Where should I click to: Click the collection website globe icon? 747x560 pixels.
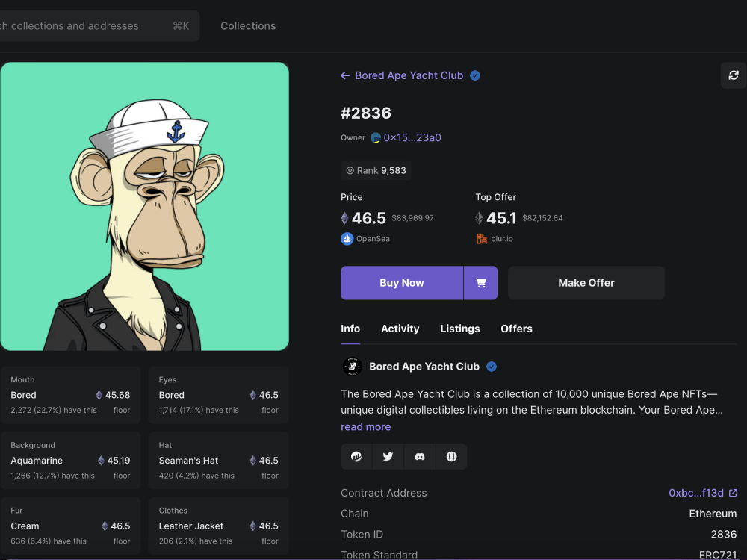coord(451,456)
